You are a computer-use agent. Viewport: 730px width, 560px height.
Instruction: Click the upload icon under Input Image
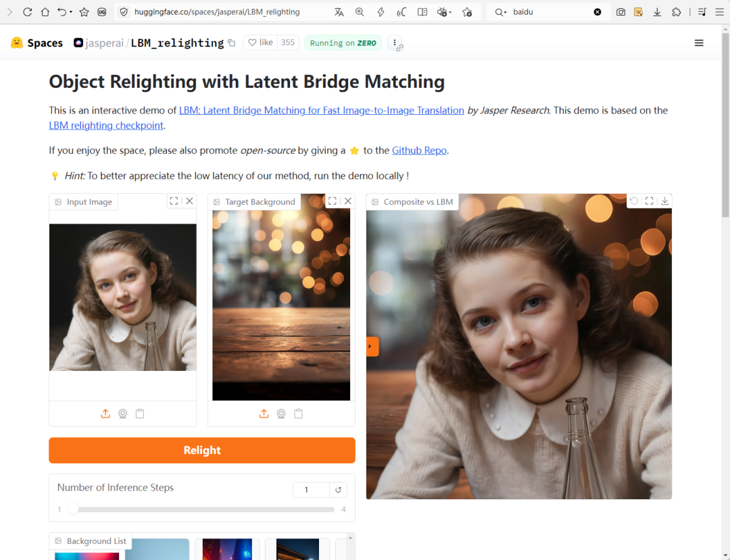pos(105,413)
